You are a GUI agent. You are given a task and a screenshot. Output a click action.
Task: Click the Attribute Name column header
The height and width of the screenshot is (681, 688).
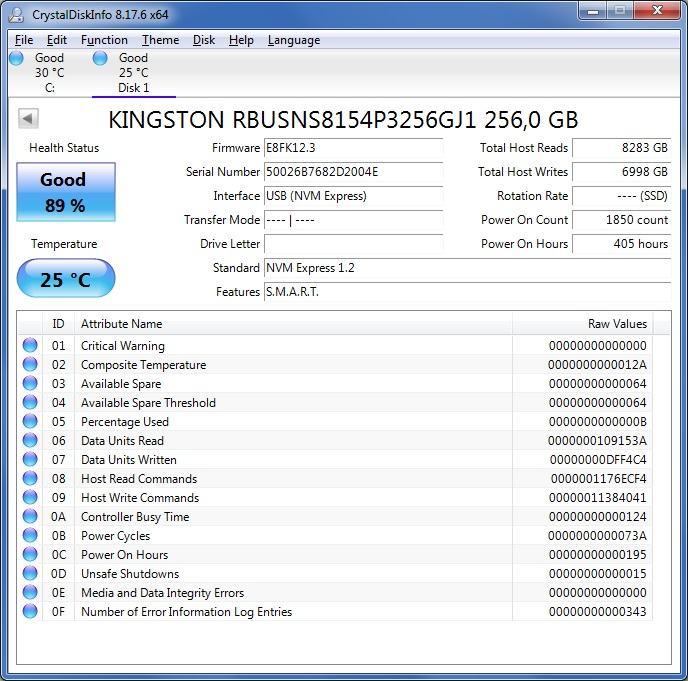pos(293,324)
